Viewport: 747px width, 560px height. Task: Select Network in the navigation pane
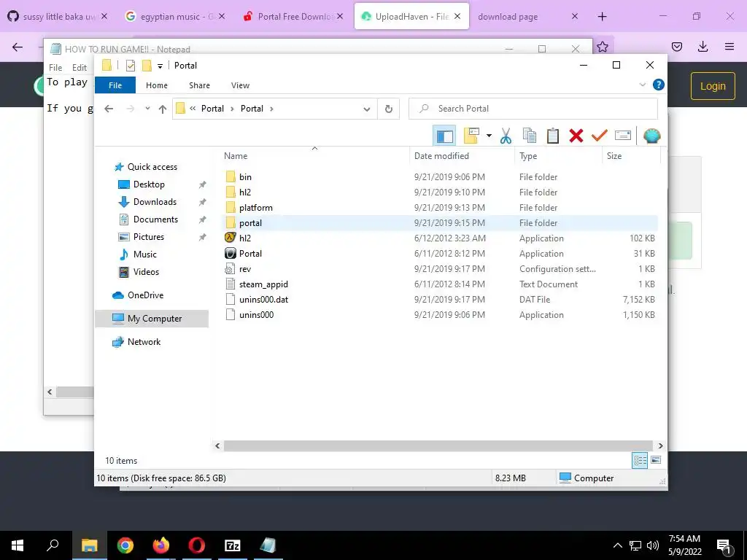pos(144,342)
